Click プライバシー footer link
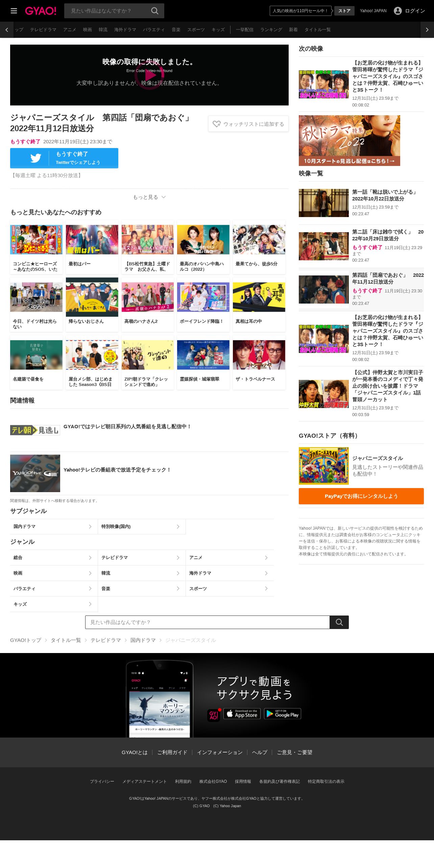 point(102,781)
